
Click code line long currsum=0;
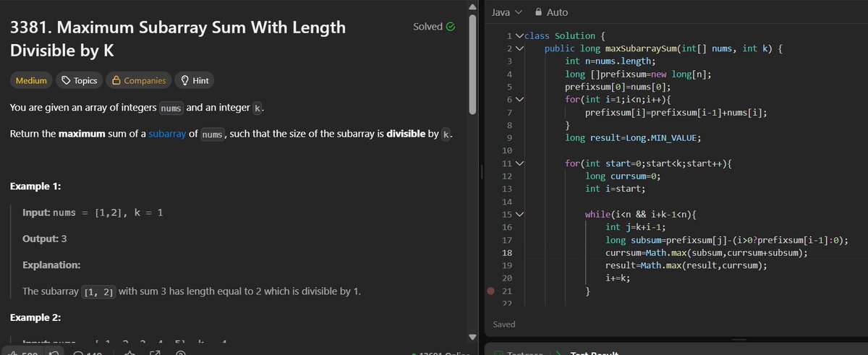coord(624,176)
